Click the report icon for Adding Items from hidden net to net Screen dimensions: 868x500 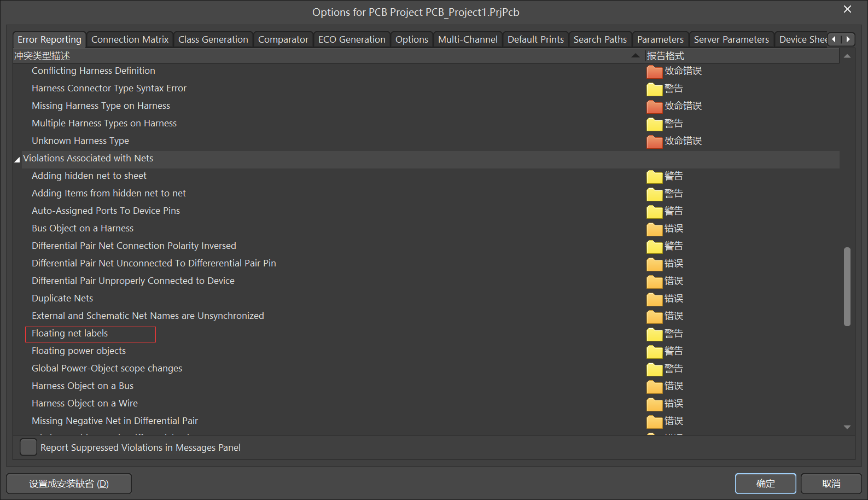654,194
